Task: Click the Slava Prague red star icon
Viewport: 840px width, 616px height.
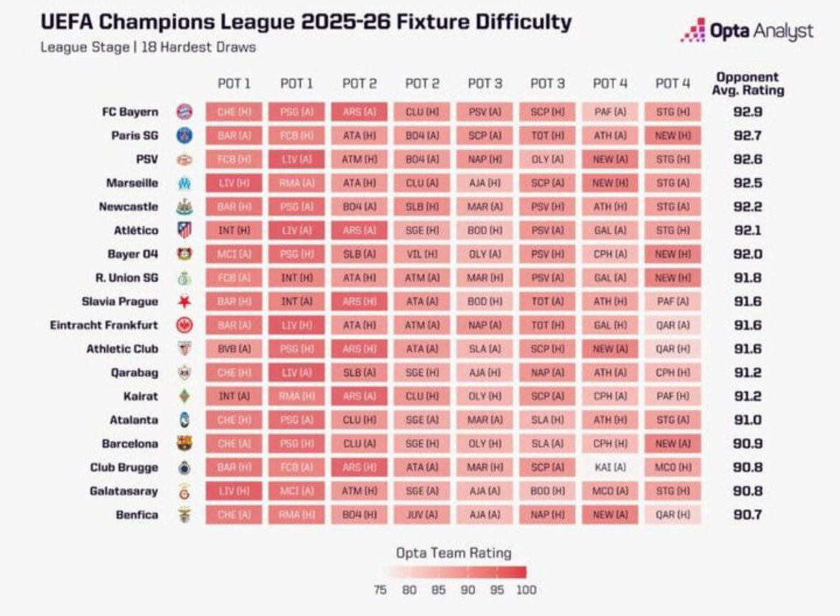Action: click(x=185, y=302)
